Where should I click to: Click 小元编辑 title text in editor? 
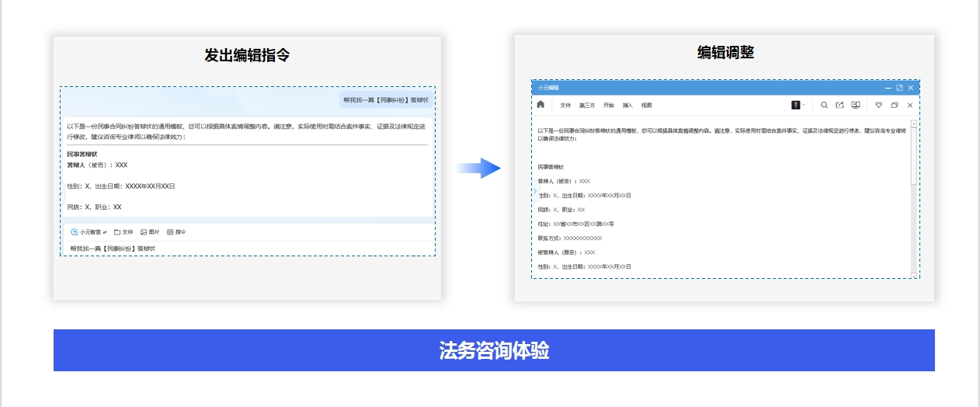click(548, 88)
